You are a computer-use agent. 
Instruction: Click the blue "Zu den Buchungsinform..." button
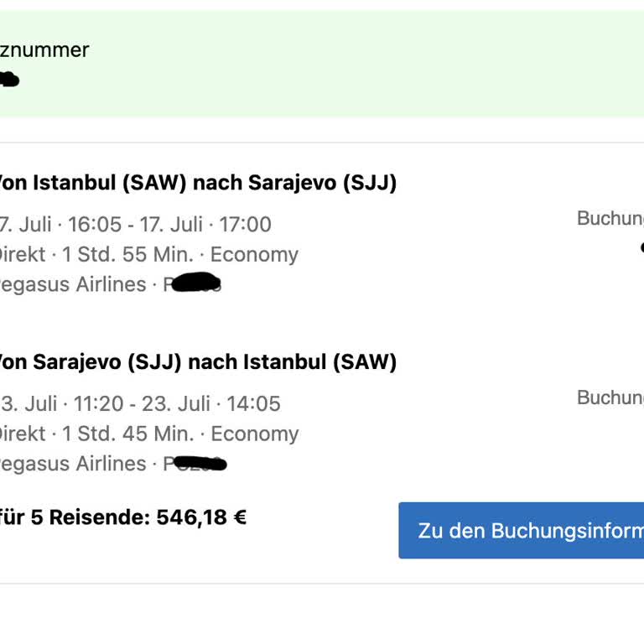(521, 531)
